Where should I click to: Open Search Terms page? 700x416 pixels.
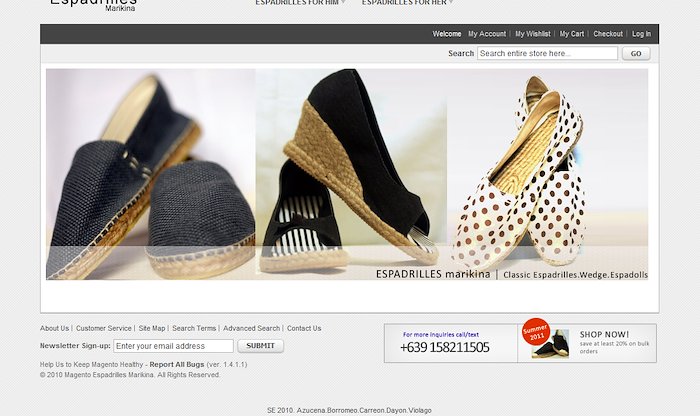pyautogui.click(x=194, y=328)
